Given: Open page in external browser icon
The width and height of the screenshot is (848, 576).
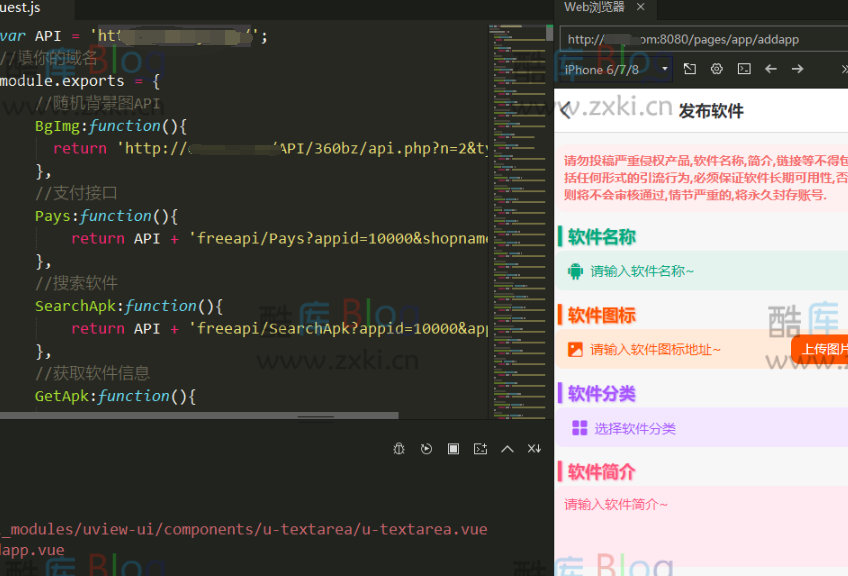Looking at the screenshot, I should tap(689, 68).
